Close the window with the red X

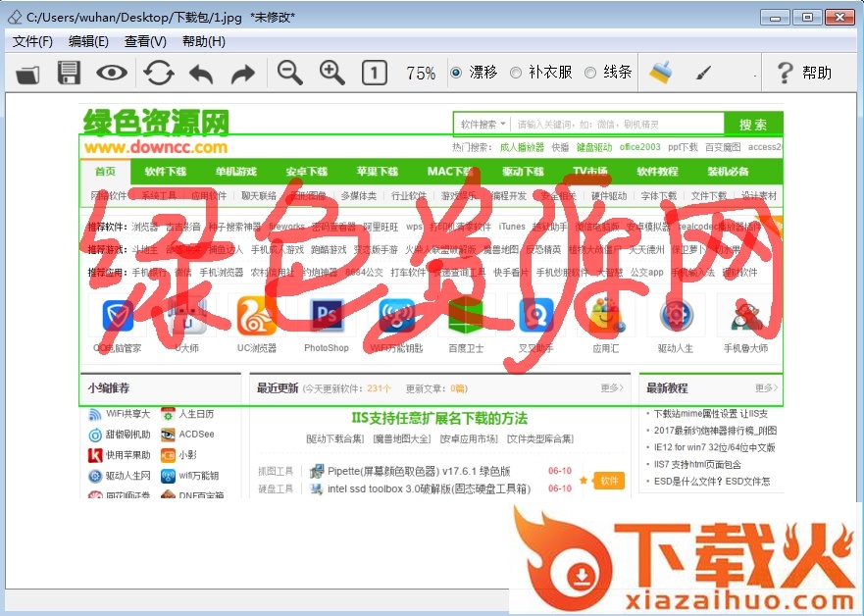click(x=839, y=17)
